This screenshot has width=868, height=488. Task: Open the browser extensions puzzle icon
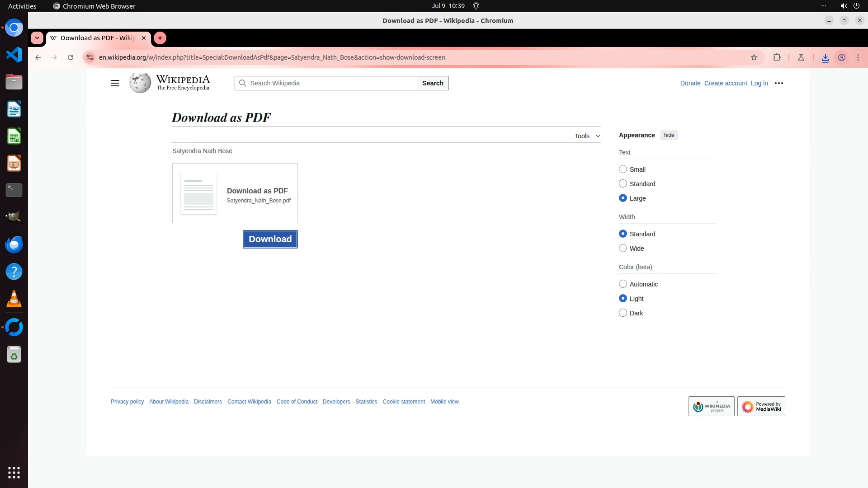click(777, 57)
